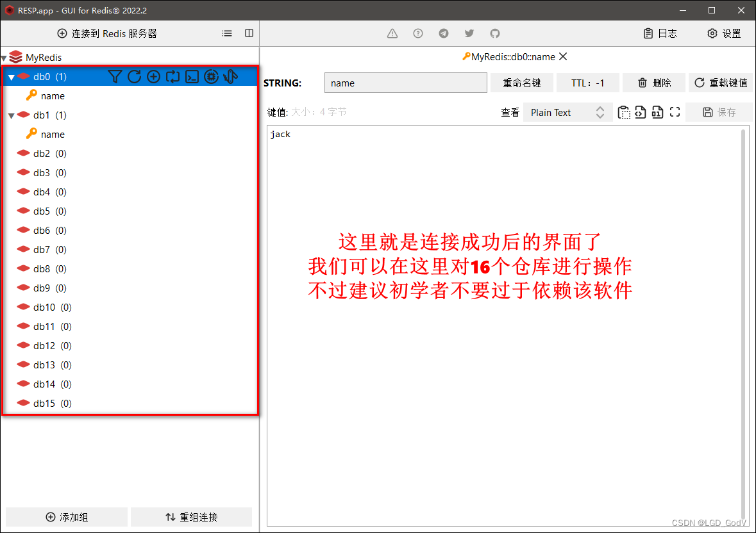Open memory analysis icon on db0

pos(211,77)
